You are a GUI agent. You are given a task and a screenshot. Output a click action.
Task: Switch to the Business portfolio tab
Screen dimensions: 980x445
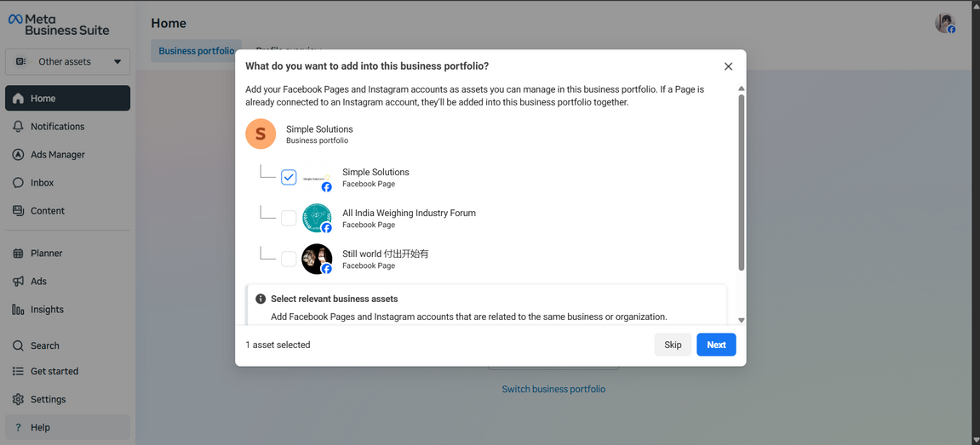[x=196, y=51]
